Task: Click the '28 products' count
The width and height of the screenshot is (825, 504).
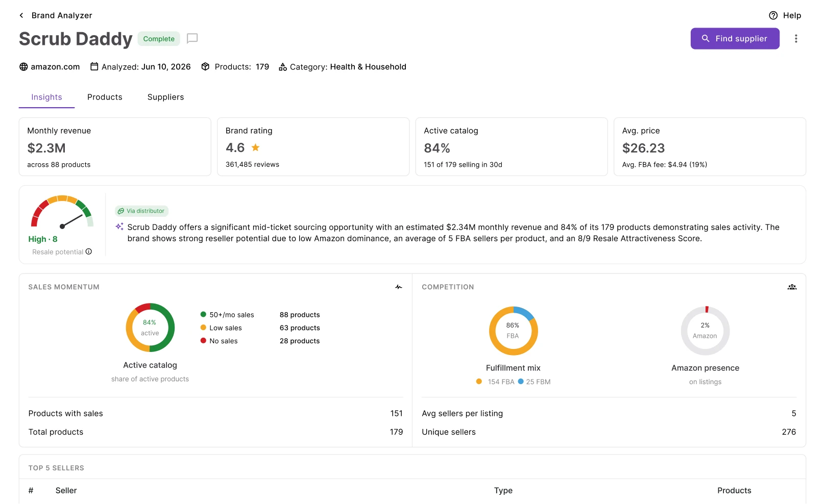Action: 300,341
